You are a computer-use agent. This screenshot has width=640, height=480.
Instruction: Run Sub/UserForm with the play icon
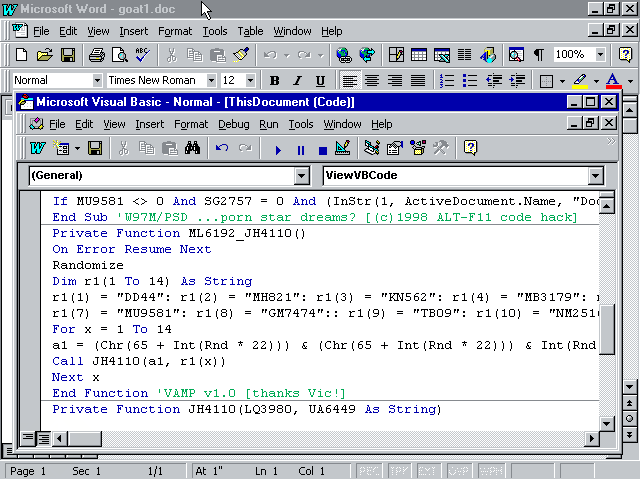[278, 150]
